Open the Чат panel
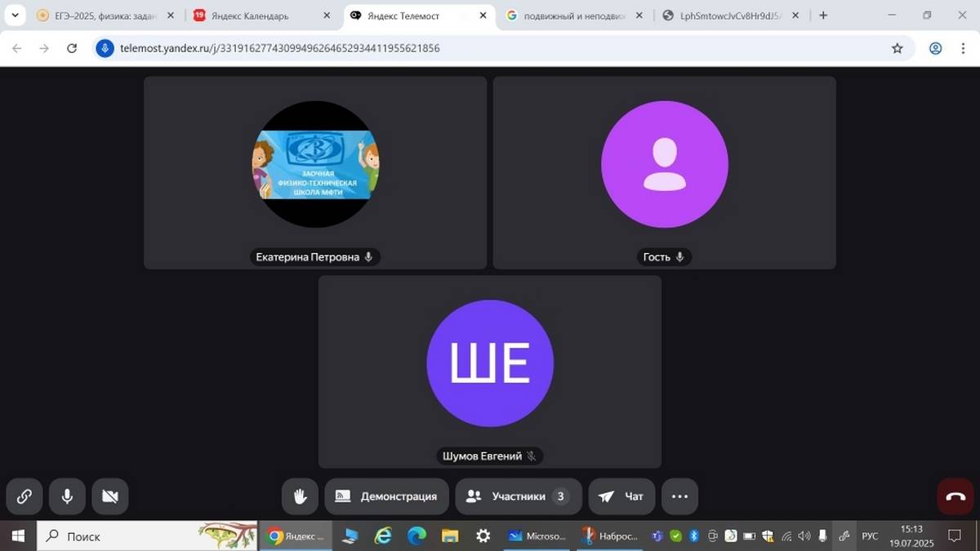Image resolution: width=980 pixels, height=551 pixels. (x=621, y=496)
